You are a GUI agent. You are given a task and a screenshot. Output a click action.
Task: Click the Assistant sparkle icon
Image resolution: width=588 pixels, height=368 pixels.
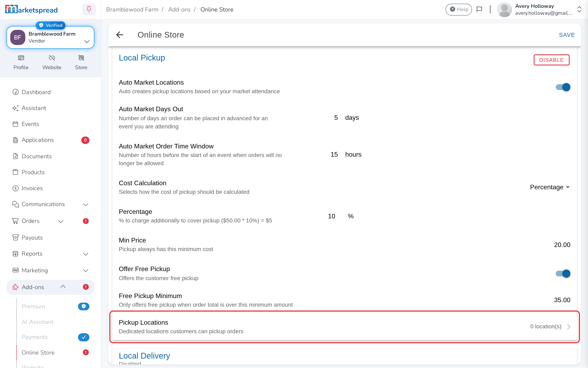[16, 108]
